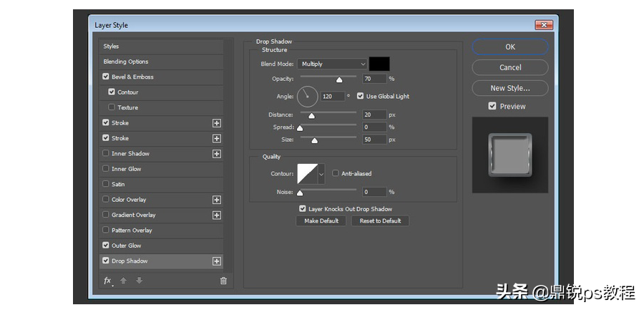
Task: Select the Bevel & Emboss effect row
Action: pyautogui.click(x=161, y=77)
